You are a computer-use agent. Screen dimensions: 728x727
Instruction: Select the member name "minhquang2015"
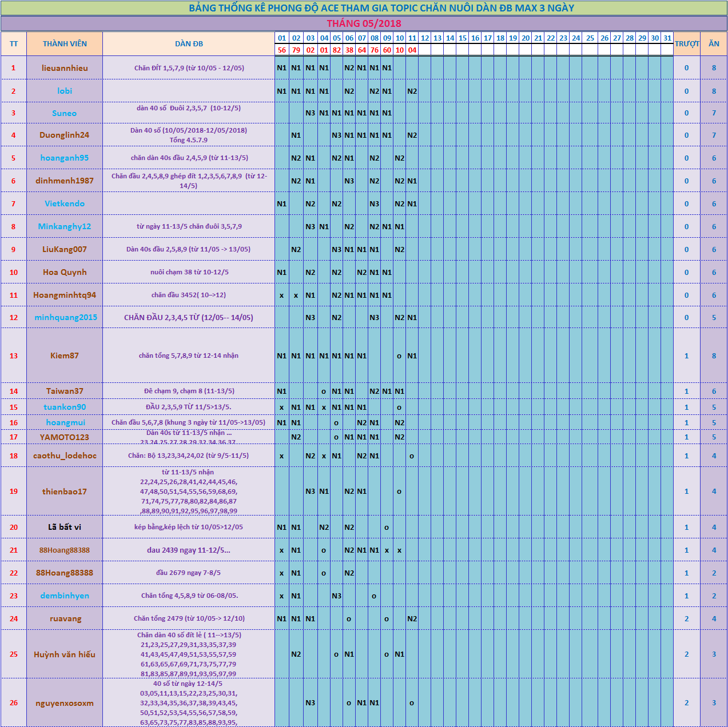point(66,317)
